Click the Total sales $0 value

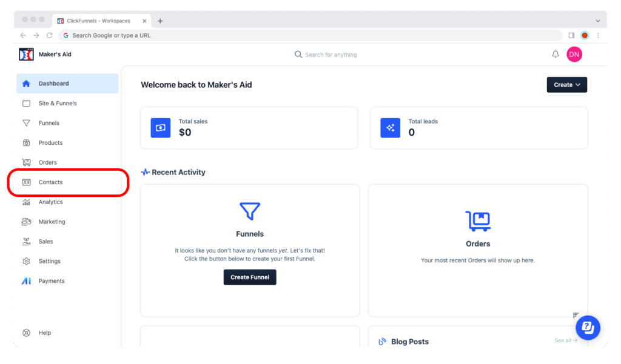tap(185, 132)
